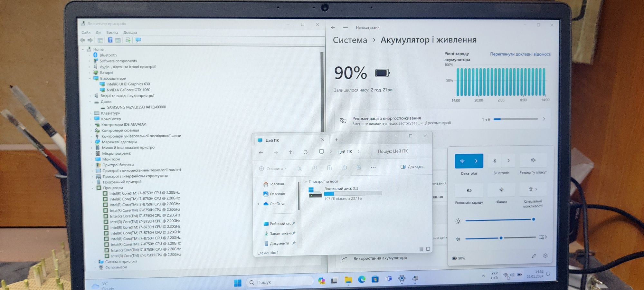This screenshot has height=290, width=644.
Task: Refresh the Цей ПК Explorer view
Action: click(306, 152)
